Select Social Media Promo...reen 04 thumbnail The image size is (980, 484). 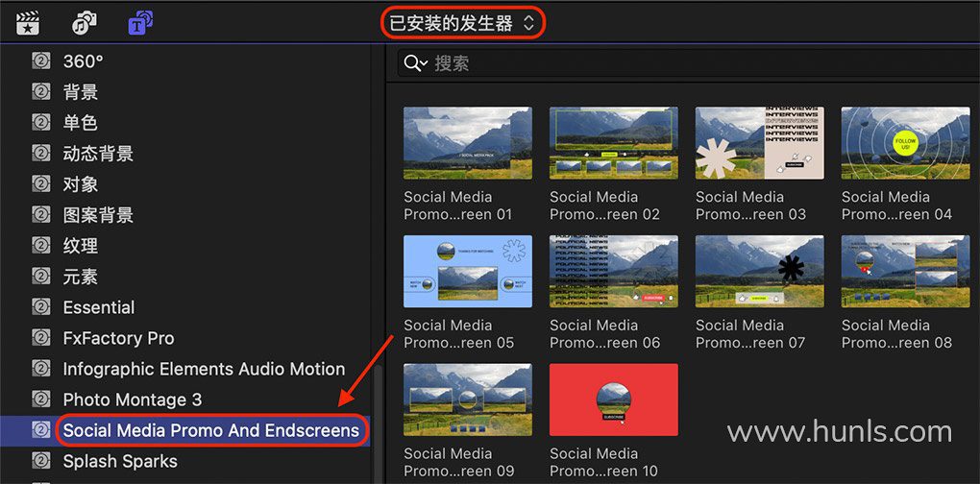coord(906,143)
